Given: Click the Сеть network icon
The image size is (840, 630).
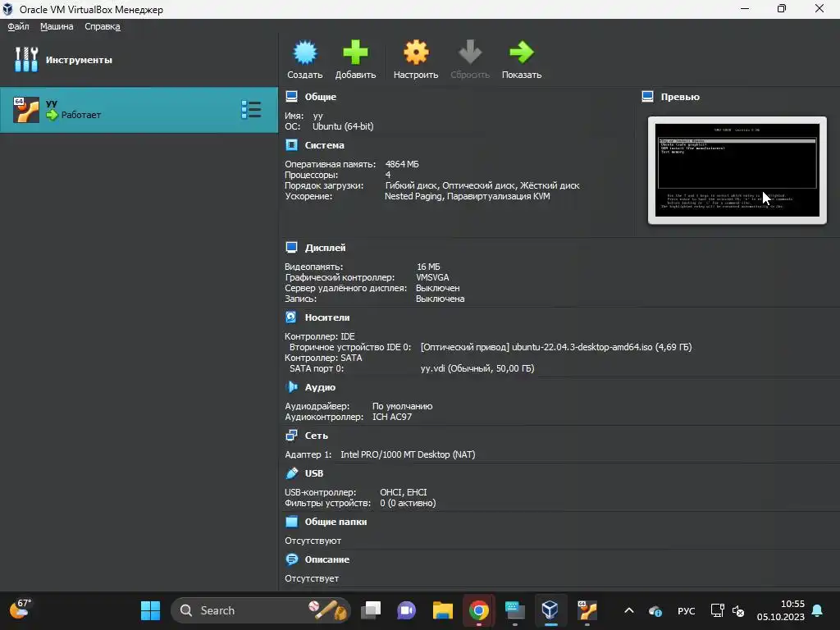Looking at the screenshot, I should 291,436.
